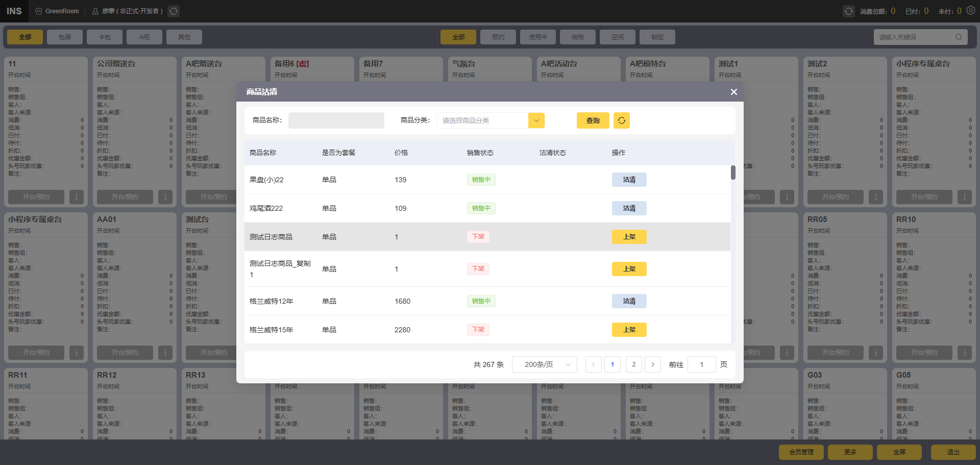This screenshot has width=980, height=465.
Task: Filter tables by 空闲 status
Action: point(618,37)
